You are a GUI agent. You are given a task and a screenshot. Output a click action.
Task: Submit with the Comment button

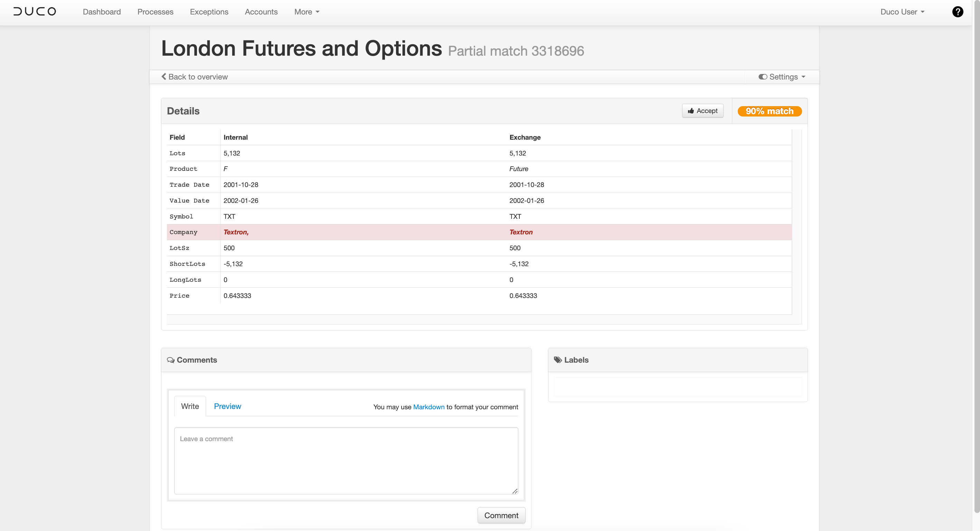501,515
